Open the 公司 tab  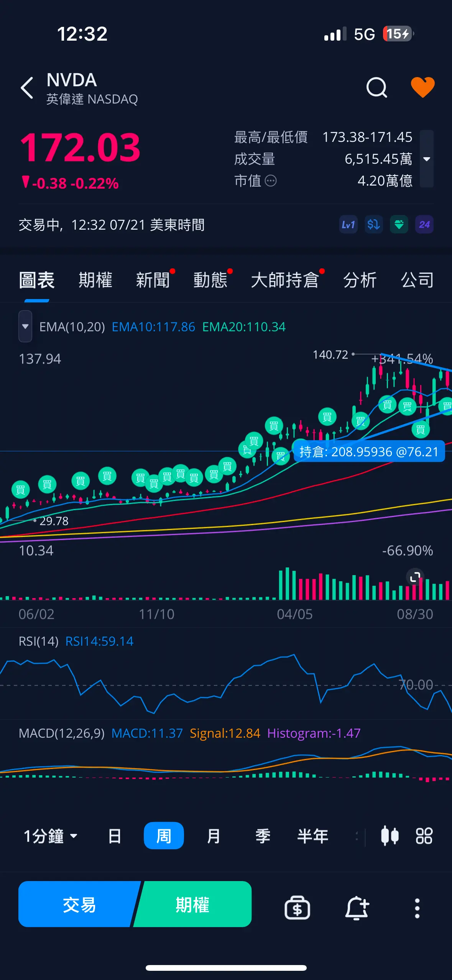[417, 280]
